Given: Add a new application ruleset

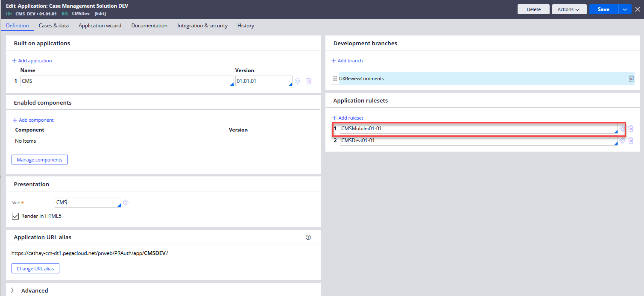Looking at the screenshot, I should pos(348,118).
